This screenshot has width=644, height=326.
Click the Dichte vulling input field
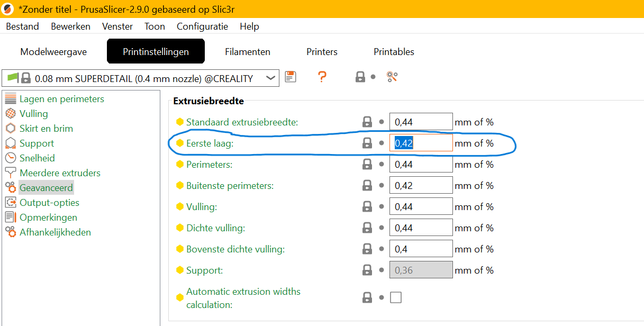tap(421, 228)
